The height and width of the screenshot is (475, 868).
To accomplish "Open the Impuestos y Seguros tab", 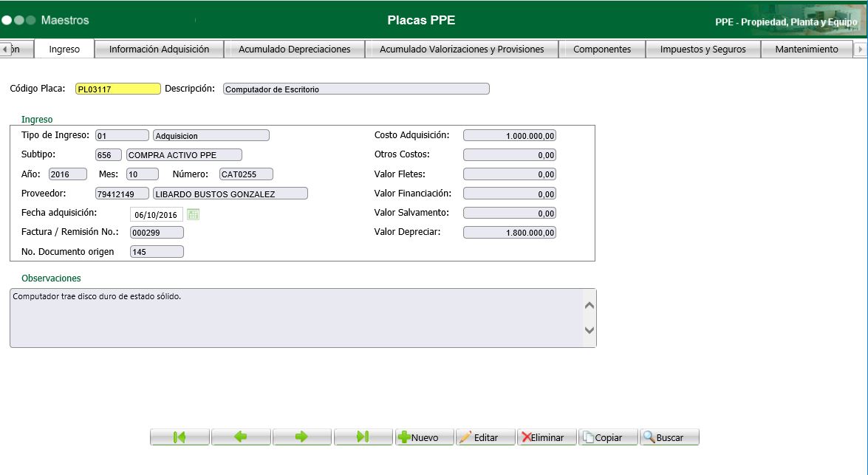I will (703, 49).
